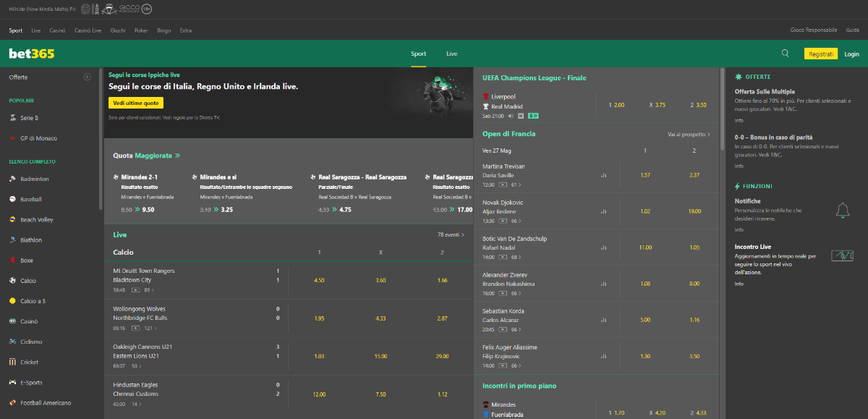Select odds 4.50 for Mt Druitt Town Rangers

coord(319,280)
